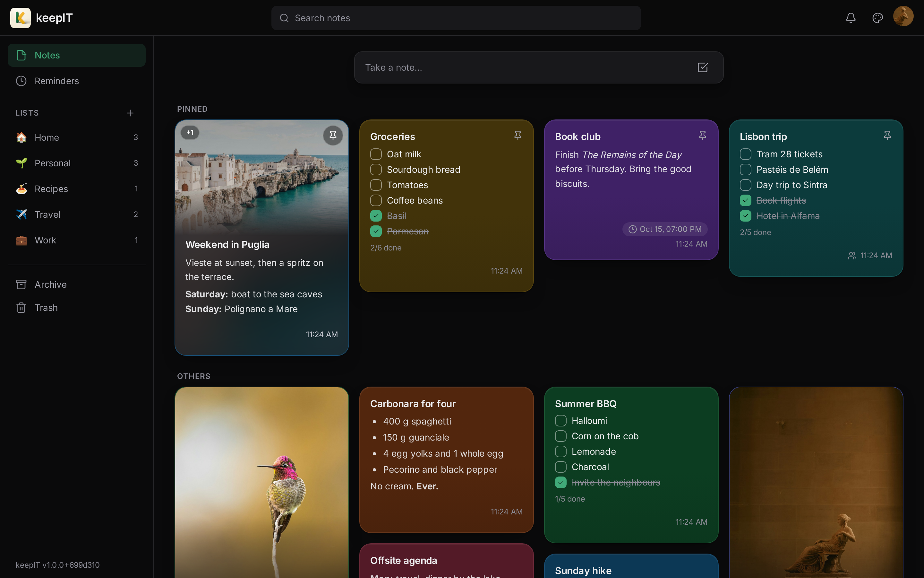Select the Recipes list
924x578 pixels.
point(76,189)
